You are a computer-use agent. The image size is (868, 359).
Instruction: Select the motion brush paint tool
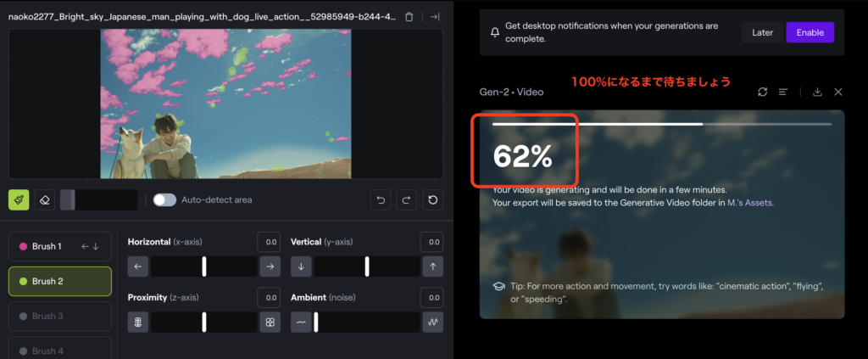point(19,199)
